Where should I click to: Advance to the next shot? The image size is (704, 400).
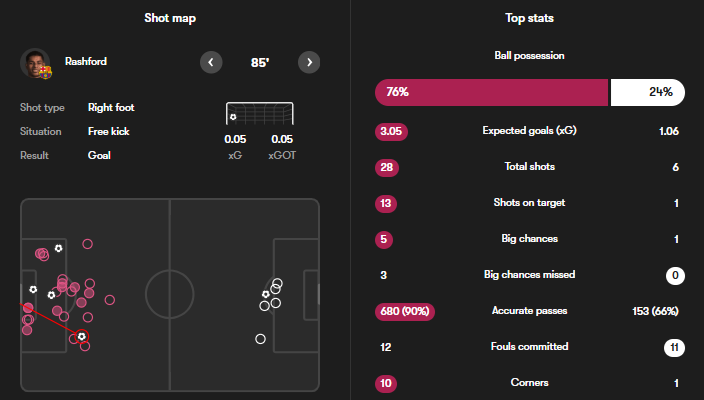(310, 62)
